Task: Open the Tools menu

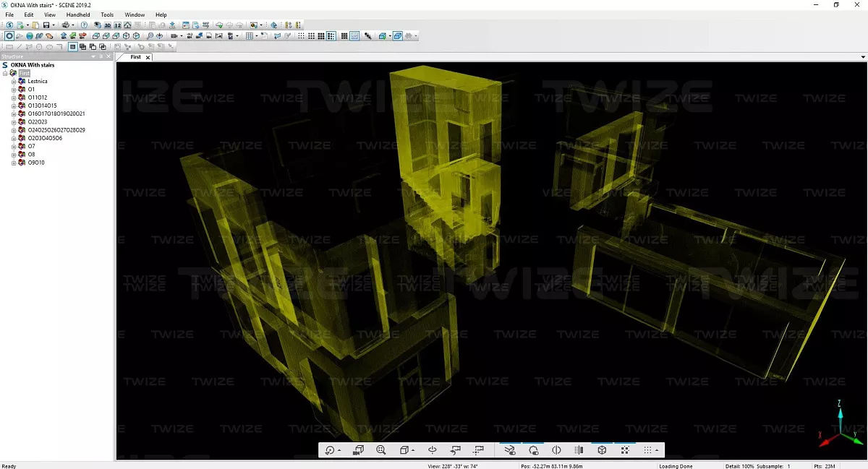Action: [107, 14]
